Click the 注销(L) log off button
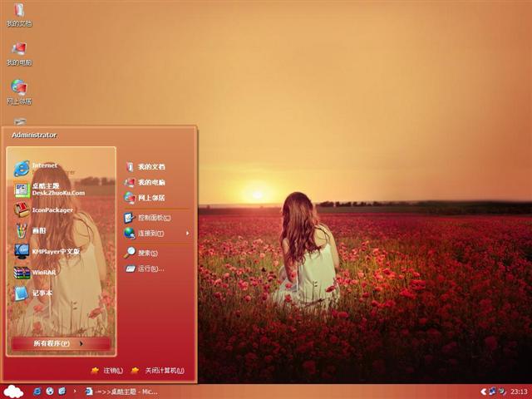532x399 pixels. click(107, 371)
